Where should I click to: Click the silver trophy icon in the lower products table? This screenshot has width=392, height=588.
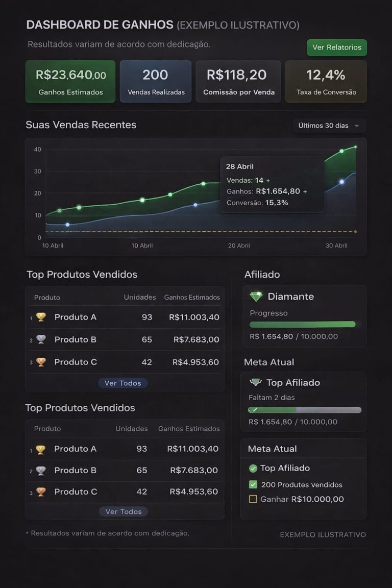point(41,471)
